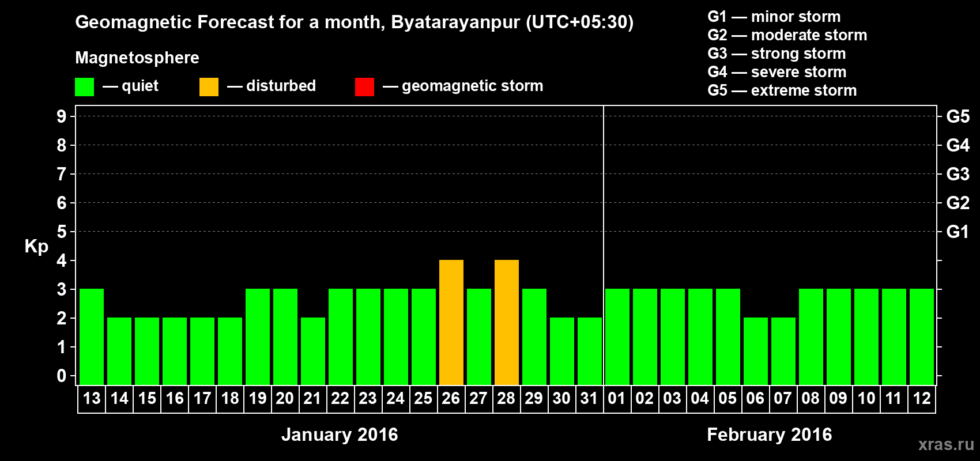Click the G1 right-axis label
The height and width of the screenshot is (461, 980).
[x=958, y=232]
